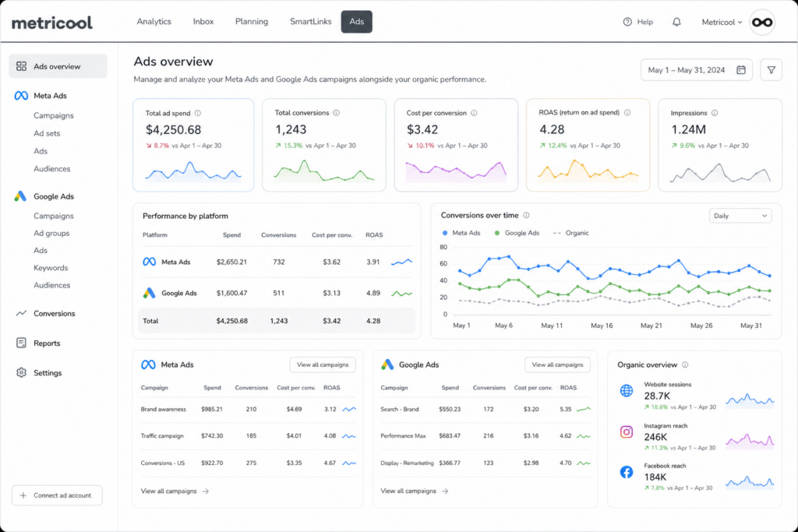
Task: Click the Settings gear icon
Action: (x=21, y=373)
